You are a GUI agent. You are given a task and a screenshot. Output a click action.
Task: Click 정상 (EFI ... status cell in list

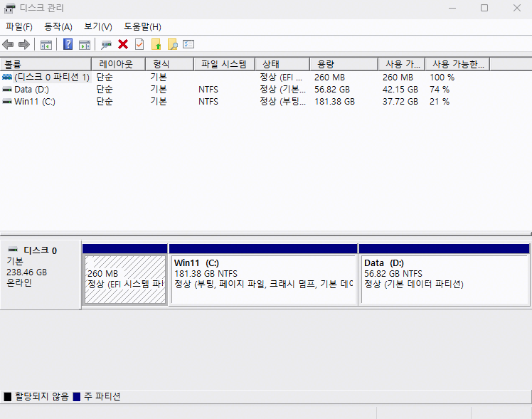[281, 78]
